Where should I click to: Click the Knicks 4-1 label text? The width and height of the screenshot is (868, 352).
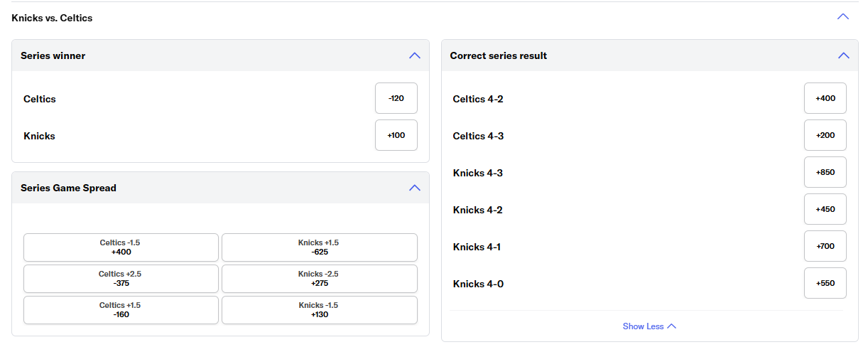[x=477, y=247]
